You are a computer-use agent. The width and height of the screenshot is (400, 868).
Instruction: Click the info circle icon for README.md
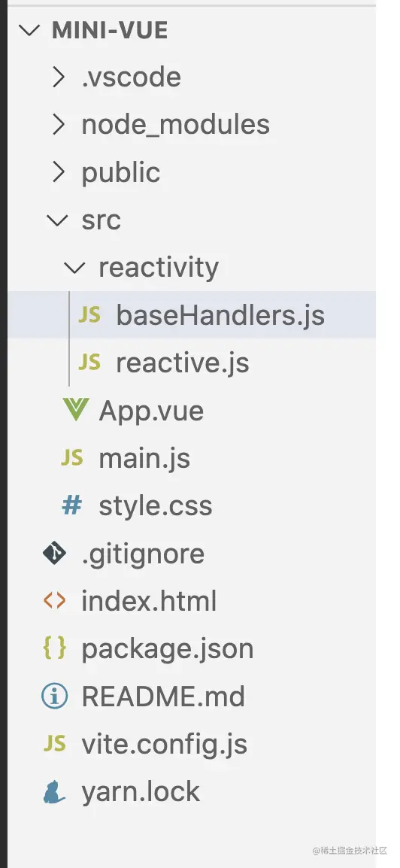coord(54,696)
